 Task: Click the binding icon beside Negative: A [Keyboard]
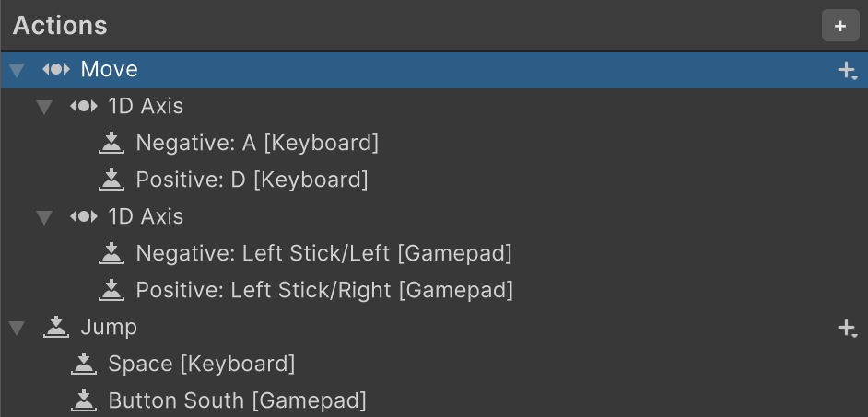click(x=111, y=143)
